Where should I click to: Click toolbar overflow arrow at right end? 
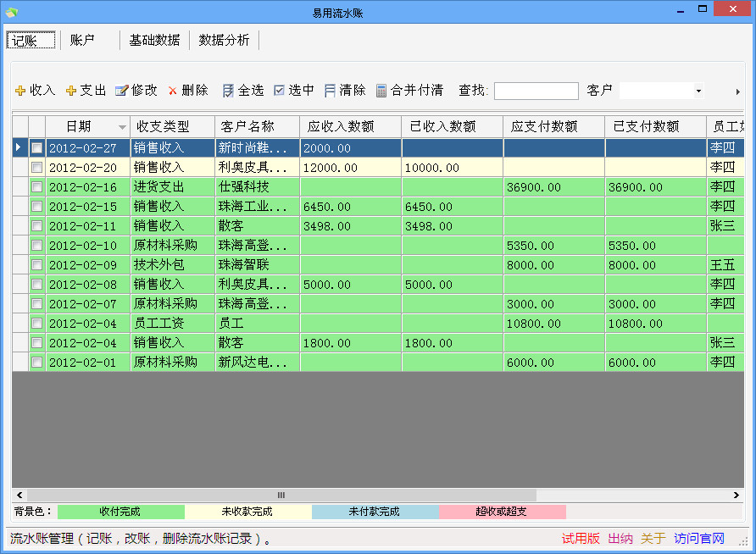pyautogui.click(x=737, y=91)
